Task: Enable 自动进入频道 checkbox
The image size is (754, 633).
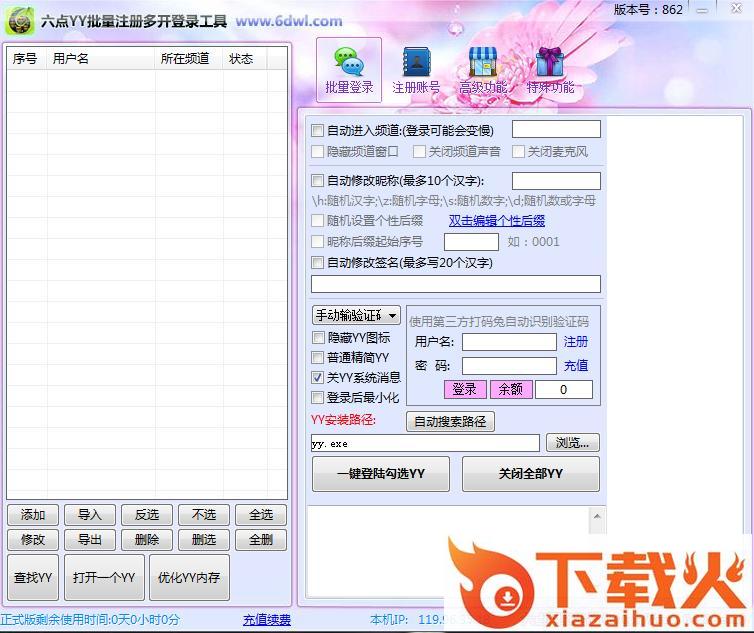Action: [x=317, y=130]
